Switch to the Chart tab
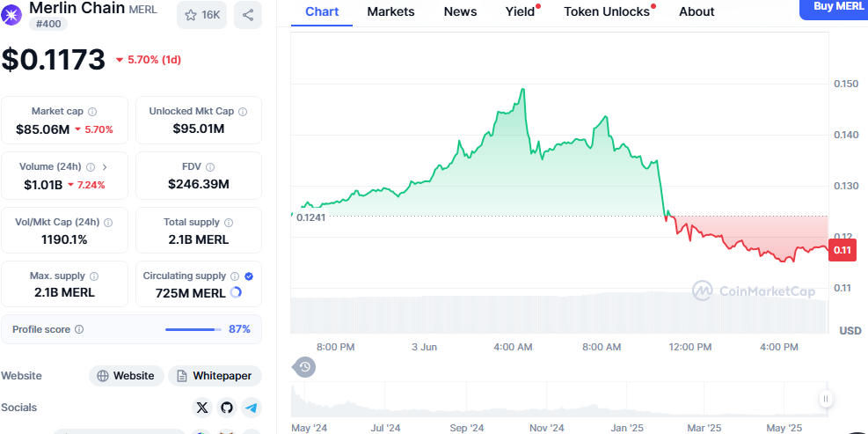Viewport: 868px width, 434px height. [322, 11]
